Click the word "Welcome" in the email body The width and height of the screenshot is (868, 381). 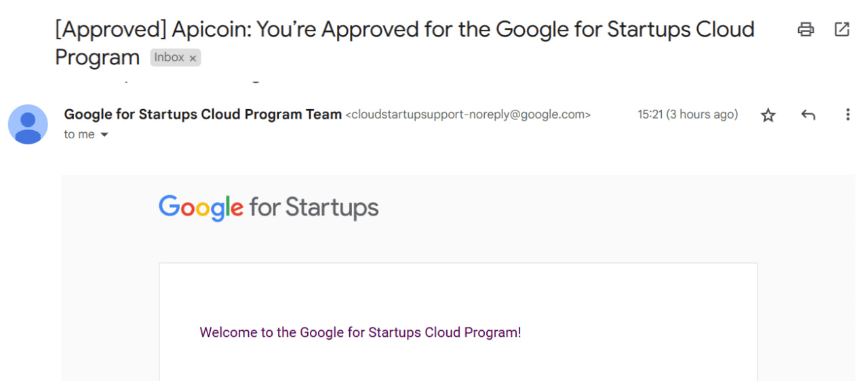(228, 333)
